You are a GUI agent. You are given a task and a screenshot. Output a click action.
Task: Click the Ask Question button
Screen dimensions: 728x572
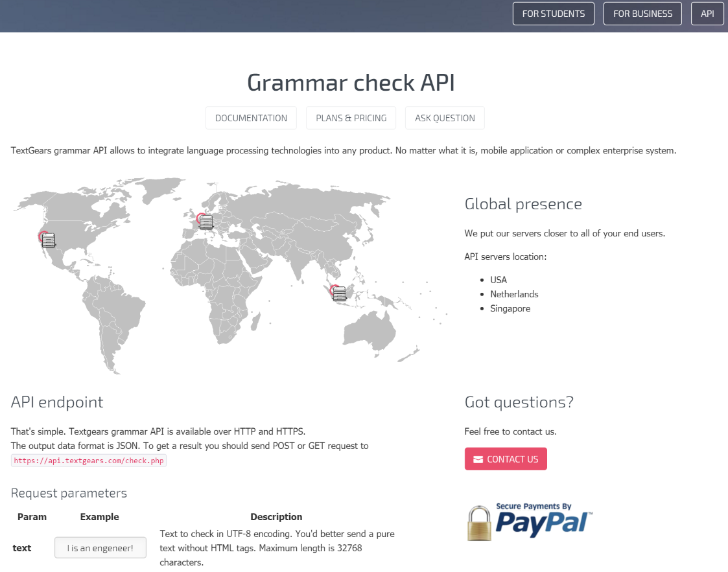445,118
